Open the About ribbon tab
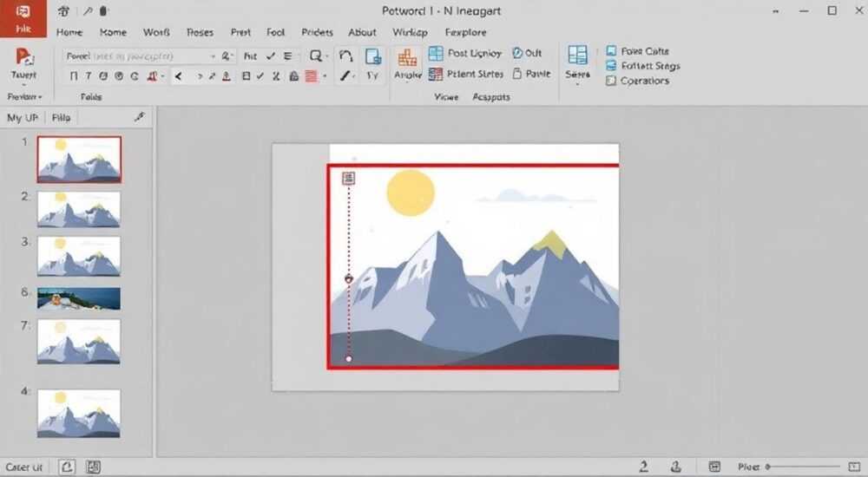 362,33
